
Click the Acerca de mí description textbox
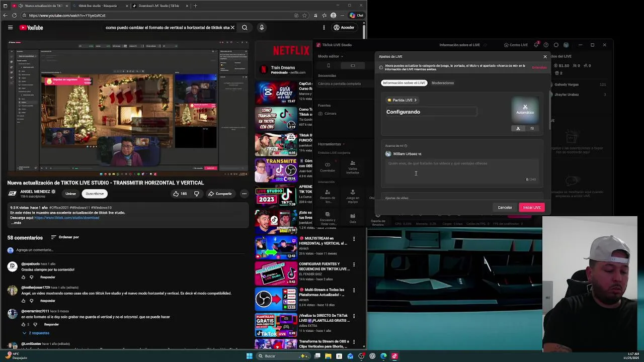pyautogui.click(x=461, y=171)
